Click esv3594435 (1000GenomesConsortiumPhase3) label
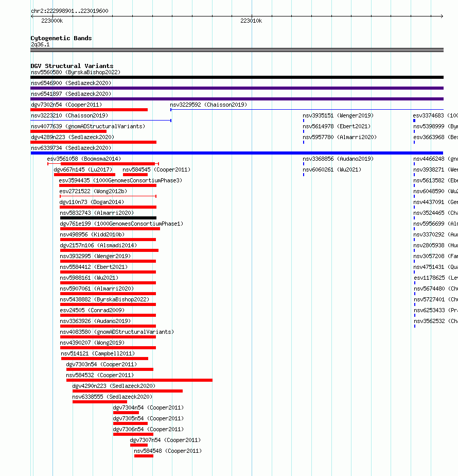Viewport: 458px width, 476px height. [x=121, y=181]
